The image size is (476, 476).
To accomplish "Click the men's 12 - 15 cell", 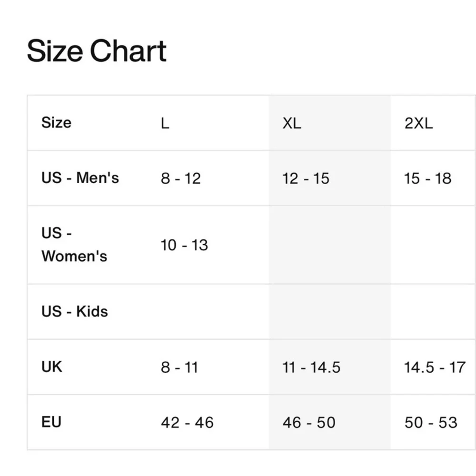I will pyautogui.click(x=306, y=178).
